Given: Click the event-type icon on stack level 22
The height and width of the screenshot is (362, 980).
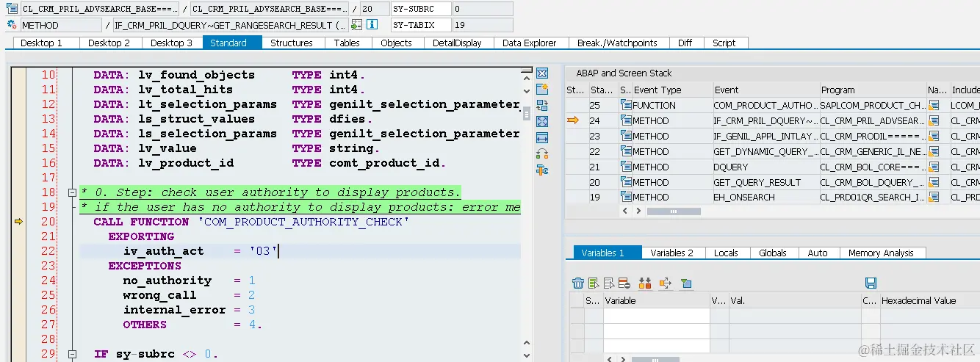Looking at the screenshot, I should tap(626, 151).
